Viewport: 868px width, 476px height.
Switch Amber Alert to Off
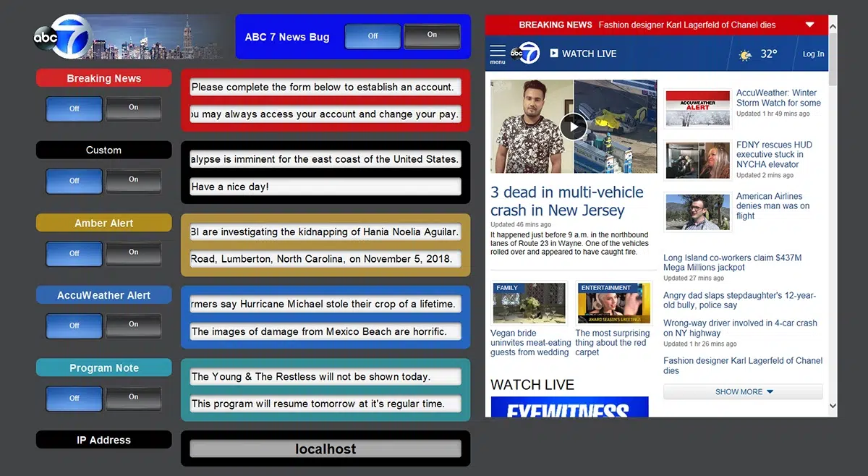[x=74, y=253]
